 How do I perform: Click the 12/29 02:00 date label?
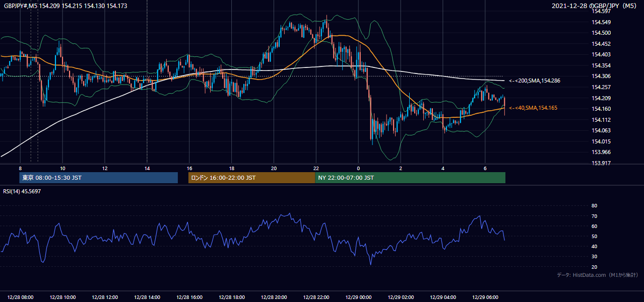pos(401,297)
